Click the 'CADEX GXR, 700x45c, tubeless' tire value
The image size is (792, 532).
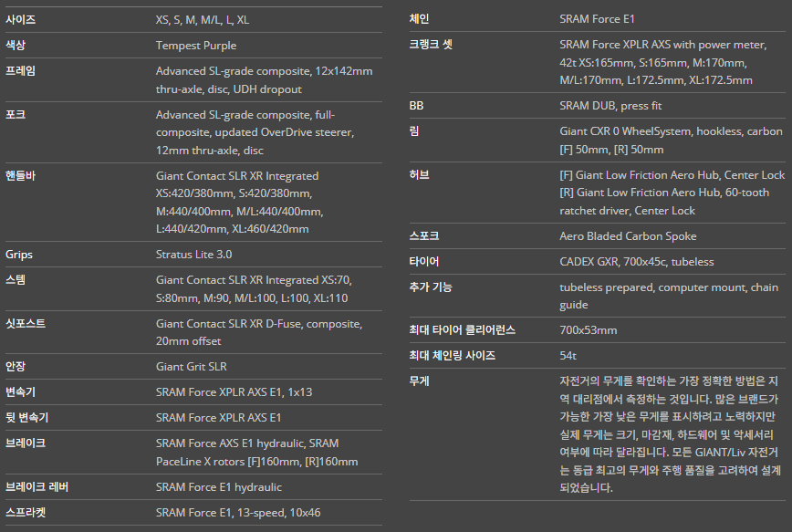click(637, 262)
